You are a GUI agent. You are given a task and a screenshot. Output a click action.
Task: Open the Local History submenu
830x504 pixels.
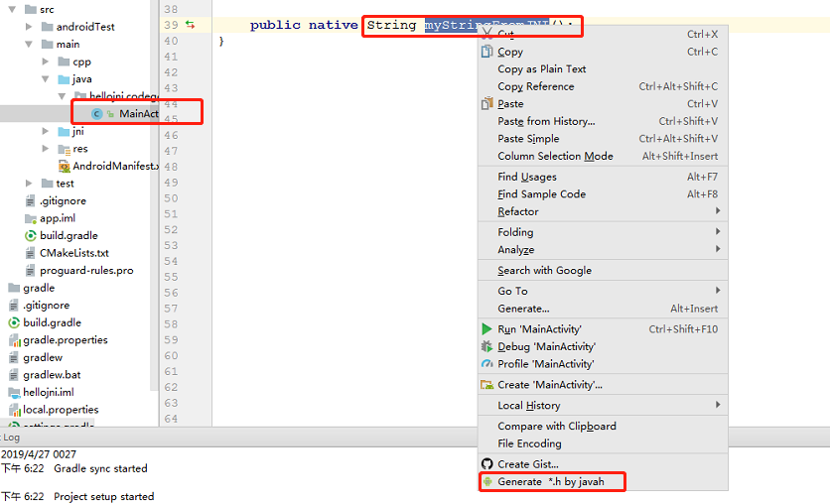(x=603, y=405)
